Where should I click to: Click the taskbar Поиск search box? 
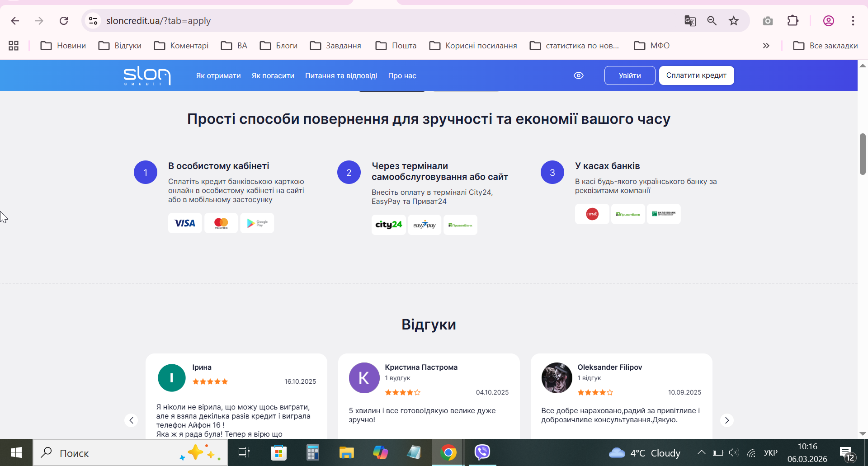(130, 452)
